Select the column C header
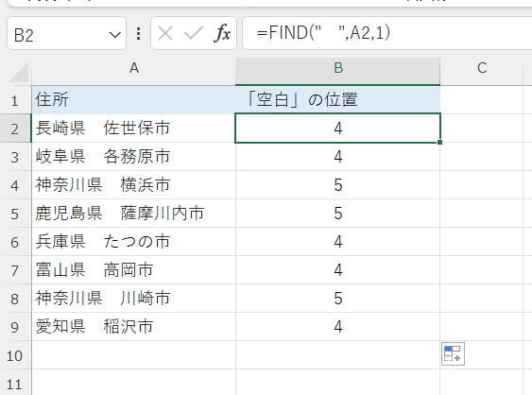532x395 pixels. click(482, 68)
